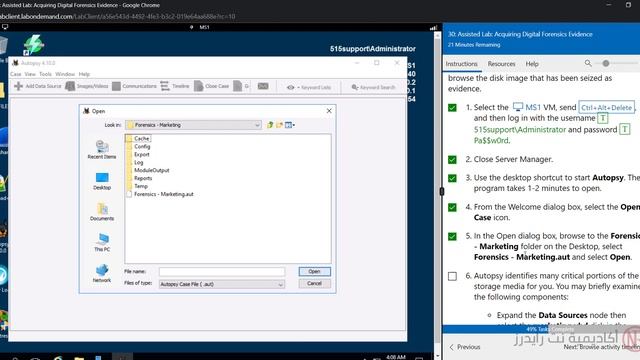Click the VM display icon in top bar

5,27
